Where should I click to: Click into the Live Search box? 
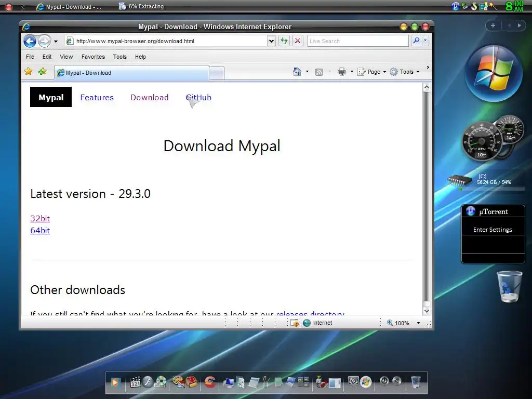pyautogui.click(x=358, y=41)
